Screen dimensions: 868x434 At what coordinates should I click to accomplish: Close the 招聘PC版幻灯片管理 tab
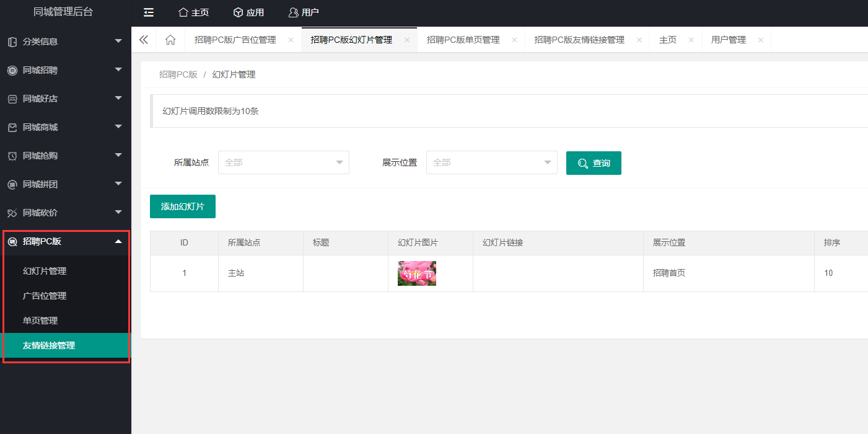tap(406, 40)
